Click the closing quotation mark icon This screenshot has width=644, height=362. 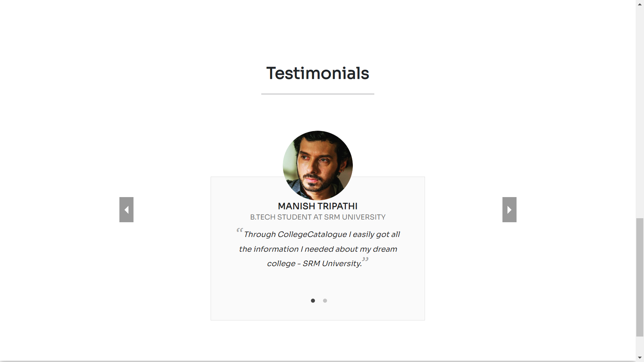tap(366, 259)
